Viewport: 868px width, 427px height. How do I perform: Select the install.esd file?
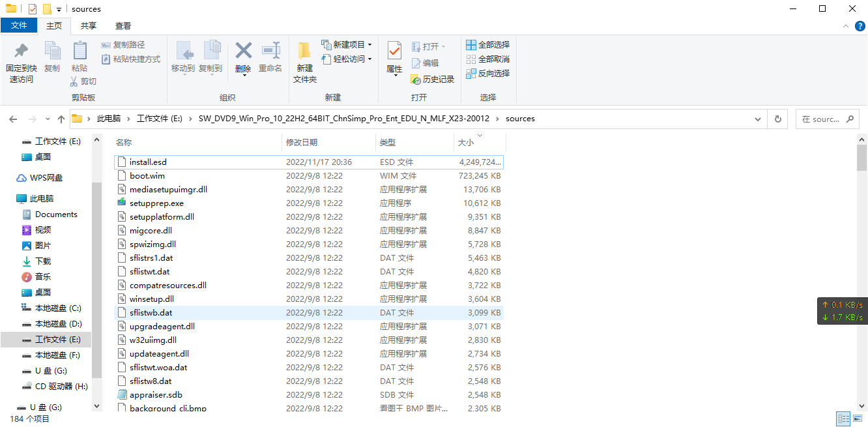pos(308,162)
